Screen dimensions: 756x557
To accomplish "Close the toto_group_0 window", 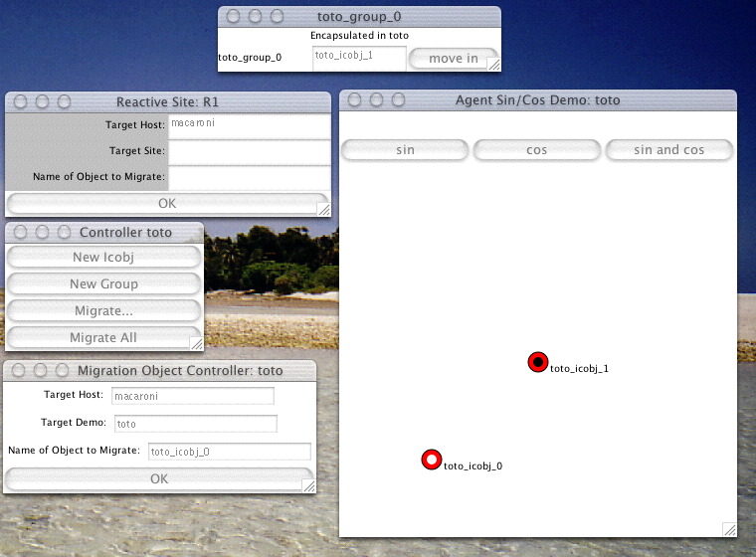I will coord(234,16).
